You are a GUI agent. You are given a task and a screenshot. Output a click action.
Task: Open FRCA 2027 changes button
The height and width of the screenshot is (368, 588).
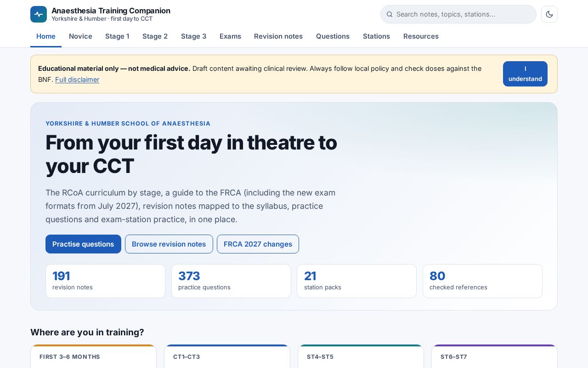coord(258,244)
